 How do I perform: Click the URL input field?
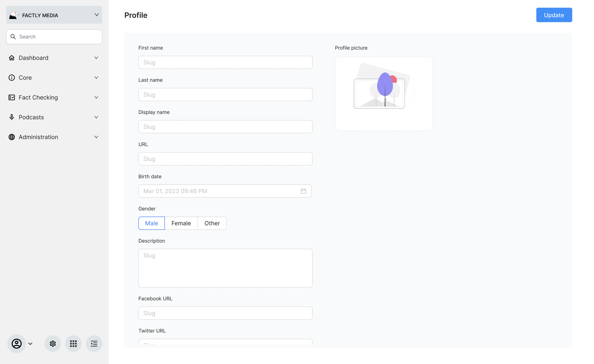point(225,159)
